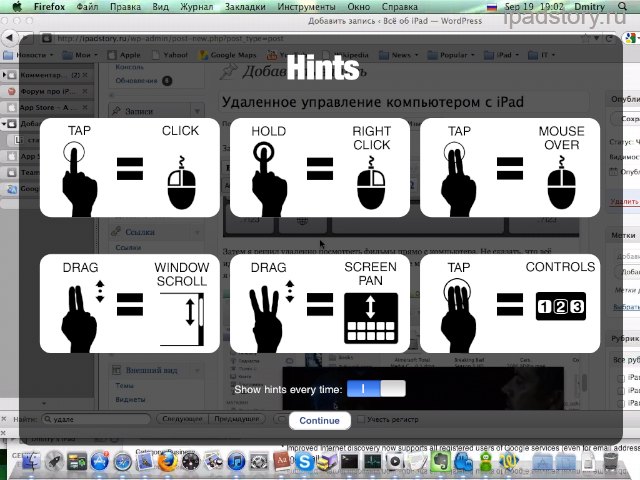Open the Apple menu

coord(17,7)
